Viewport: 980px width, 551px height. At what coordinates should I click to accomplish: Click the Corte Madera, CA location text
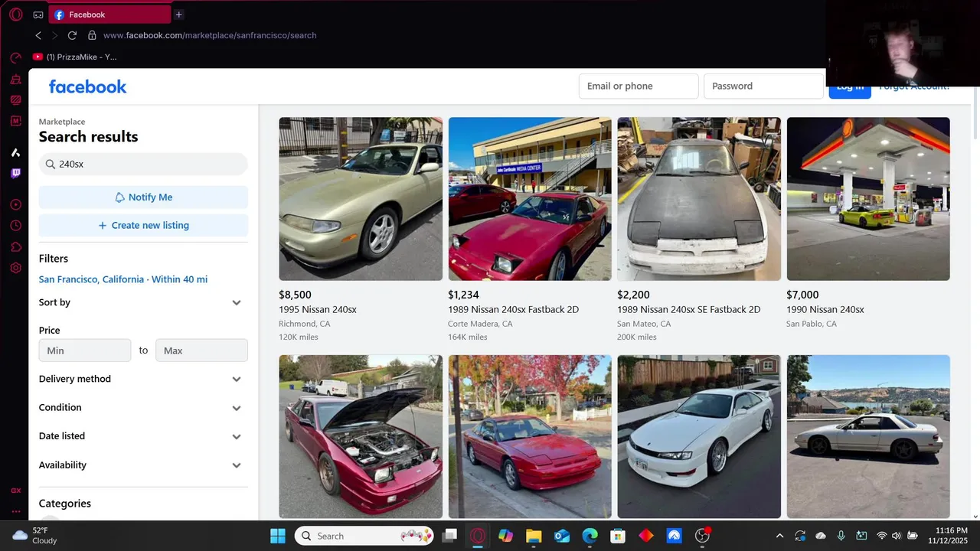480,324
